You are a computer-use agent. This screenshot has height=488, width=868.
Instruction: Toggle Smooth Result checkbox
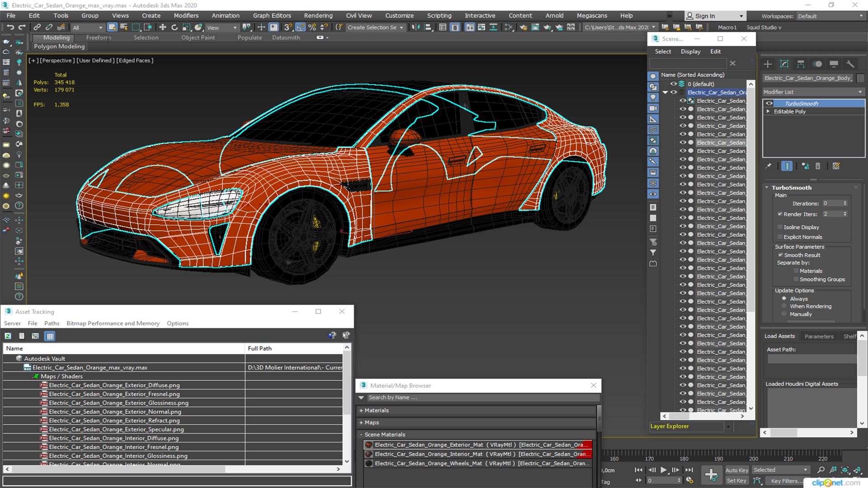tap(780, 255)
